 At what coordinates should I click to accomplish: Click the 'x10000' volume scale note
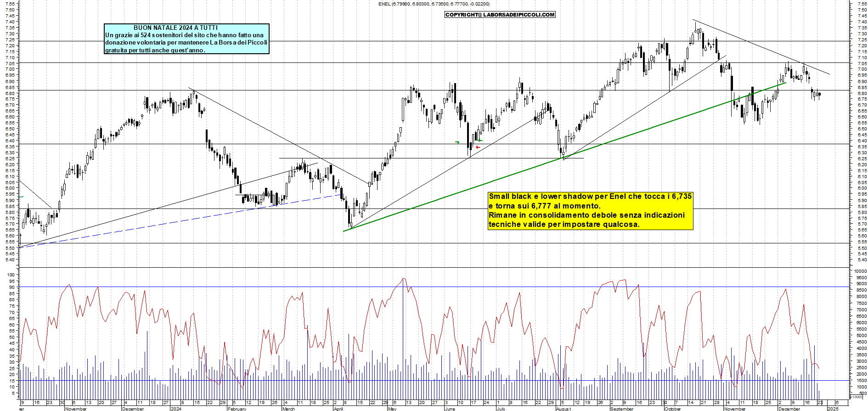[x=856, y=397]
